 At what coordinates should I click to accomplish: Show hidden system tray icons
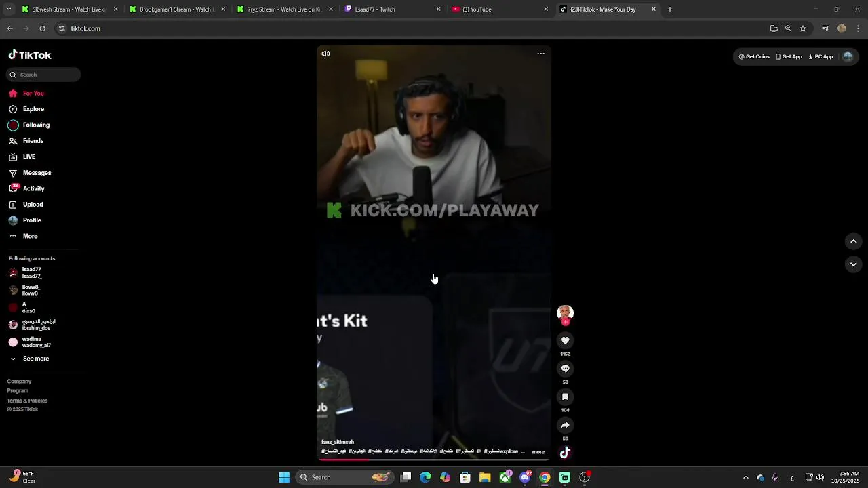pos(745,477)
